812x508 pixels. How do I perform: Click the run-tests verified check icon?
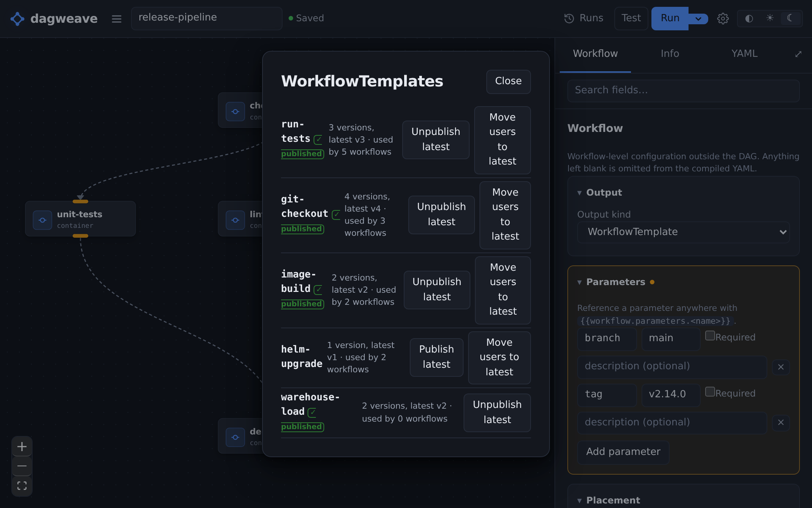318,140
